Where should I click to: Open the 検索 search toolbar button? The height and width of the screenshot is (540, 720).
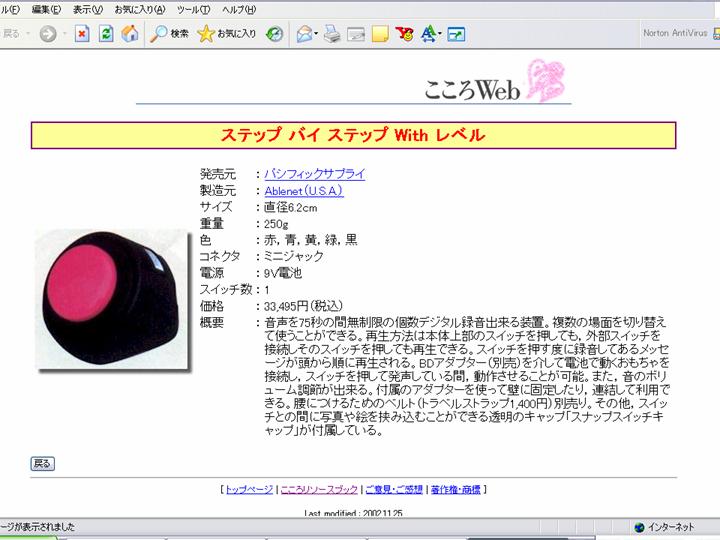point(169,34)
